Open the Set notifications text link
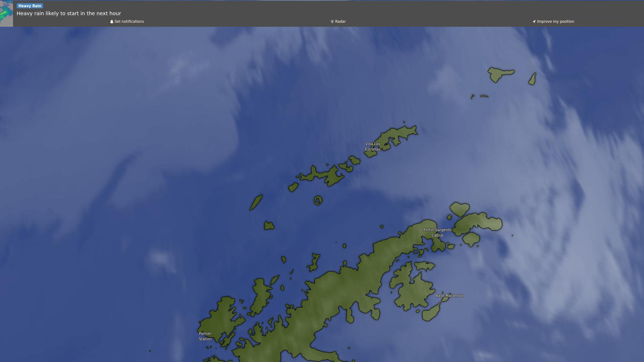The height and width of the screenshot is (362, 644). pos(129,22)
